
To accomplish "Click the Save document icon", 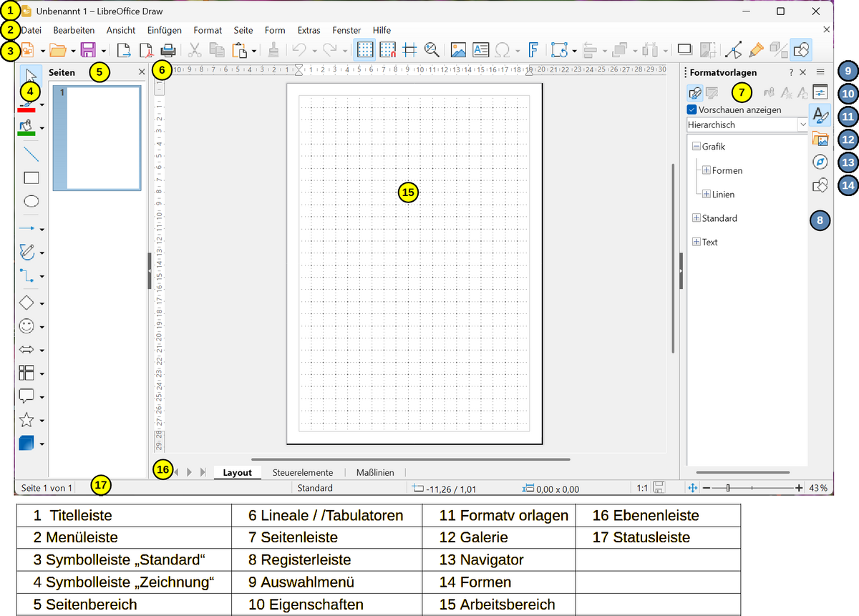I will [x=88, y=50].
